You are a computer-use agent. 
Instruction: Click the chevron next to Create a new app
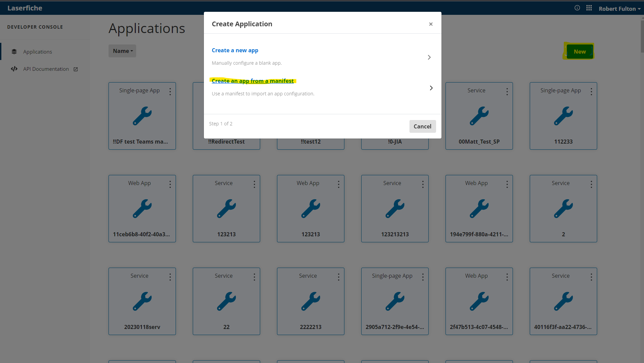429,57
